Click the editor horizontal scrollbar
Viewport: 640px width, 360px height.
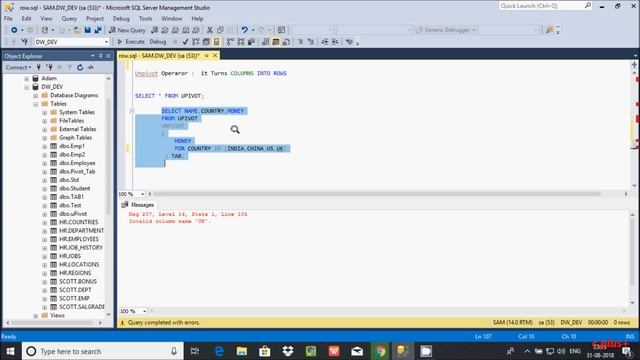(x=376, y=194)
